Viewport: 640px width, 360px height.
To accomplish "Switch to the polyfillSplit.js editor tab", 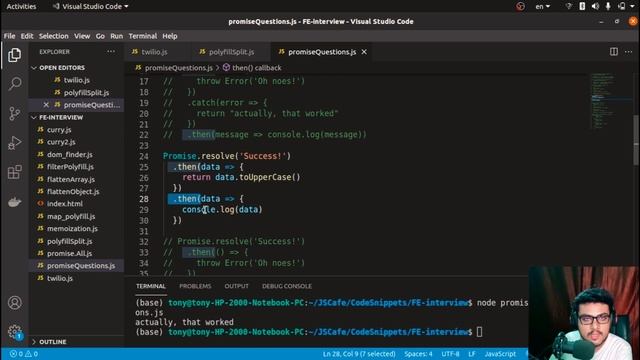I will pyautogui.click(x=231, y=52).
